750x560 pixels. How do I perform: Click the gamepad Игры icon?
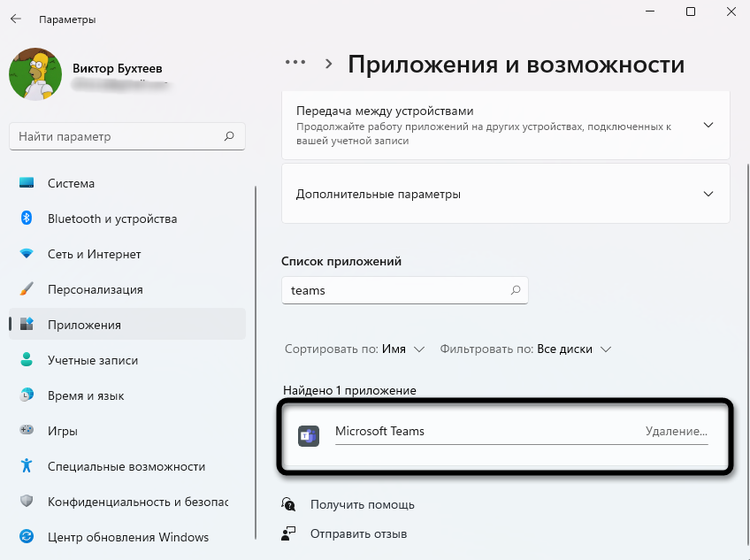[27, 430]
